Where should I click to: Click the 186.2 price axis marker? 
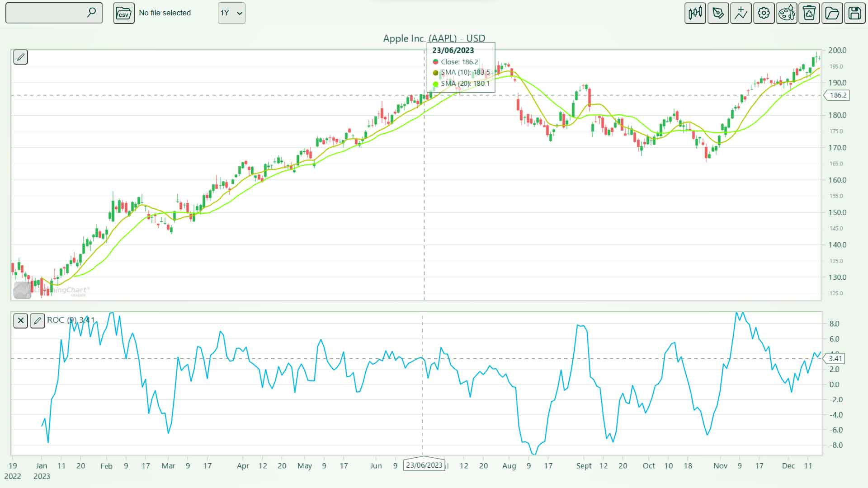point(837,95)
